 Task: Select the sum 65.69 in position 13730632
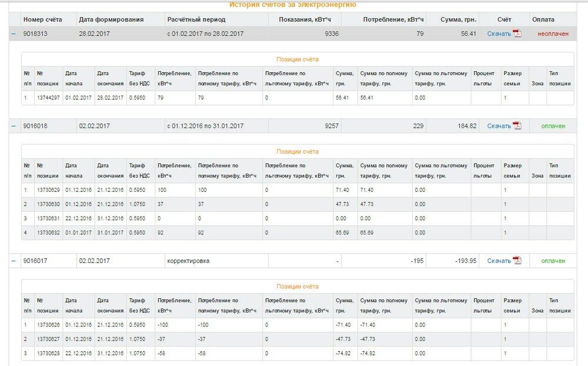click(x=342, y=233)
